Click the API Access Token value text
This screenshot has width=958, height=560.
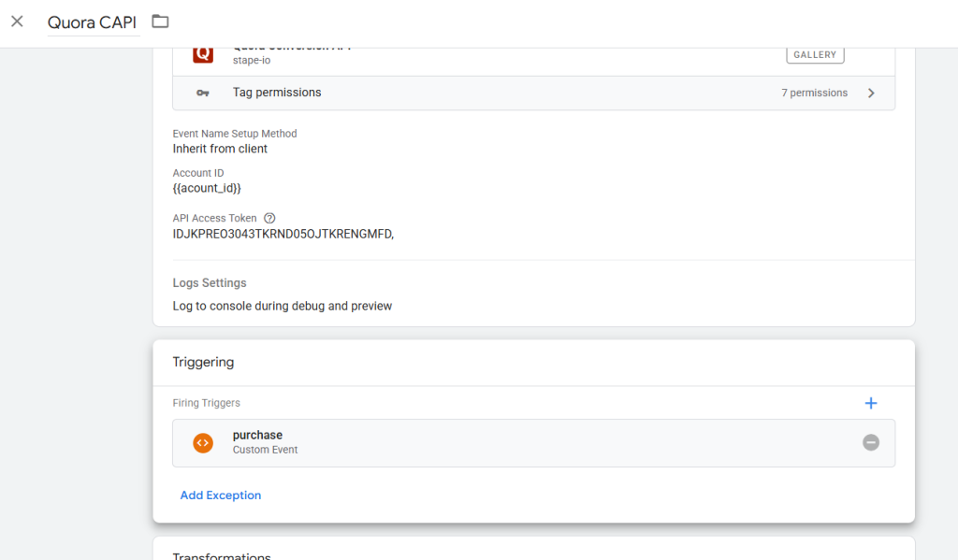tap(283, 234)
